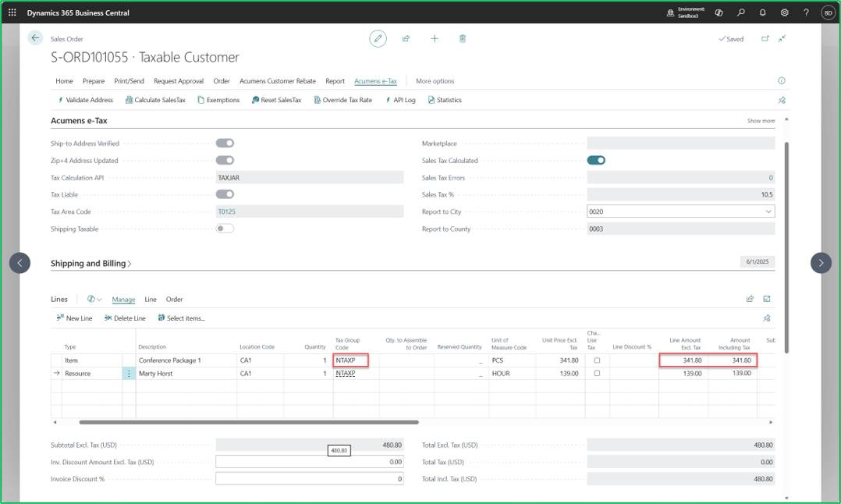This screenshot has height=504, width=841.
Task: Expand the Shipping and Billing section
Action: click(90, 263)
